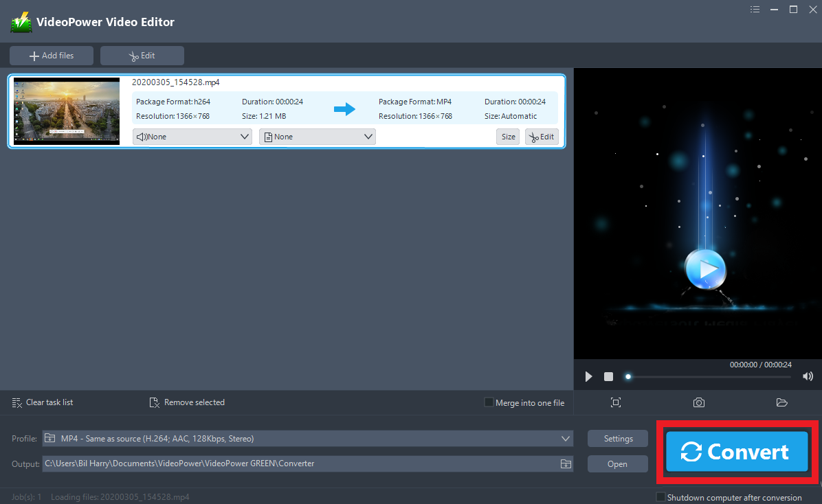822x504 pixels.
Task: Click the snapshot camera icon
Action: [698, 402]
